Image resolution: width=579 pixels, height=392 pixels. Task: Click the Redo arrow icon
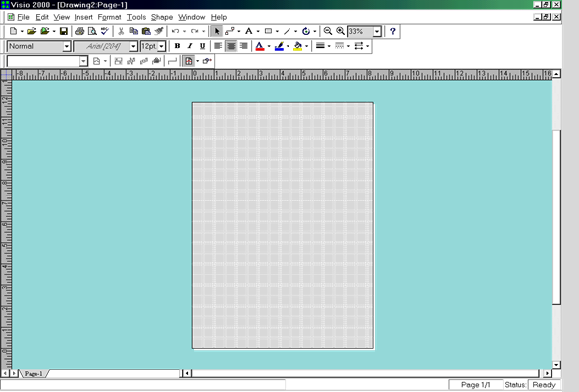[194, 31]
